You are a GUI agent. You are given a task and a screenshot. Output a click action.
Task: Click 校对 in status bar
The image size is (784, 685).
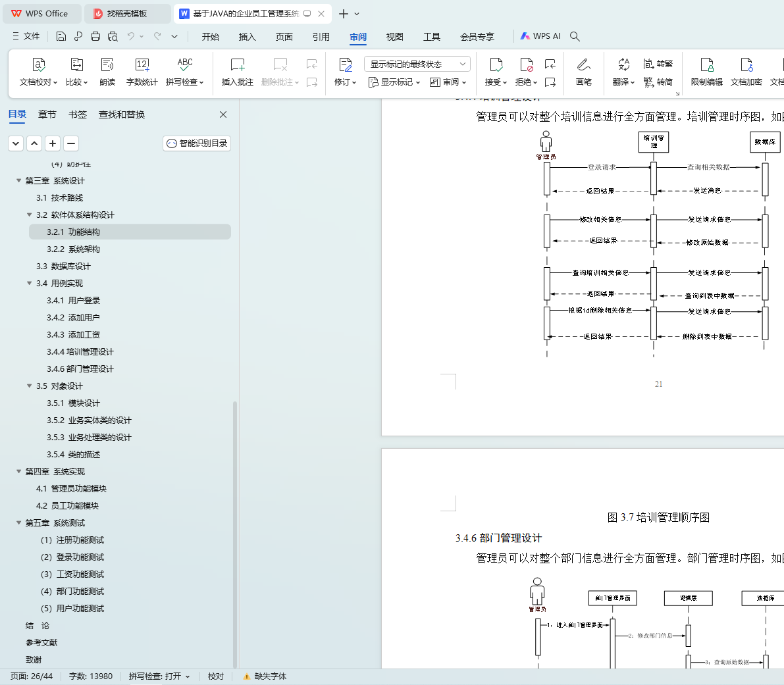pos(215,676)
